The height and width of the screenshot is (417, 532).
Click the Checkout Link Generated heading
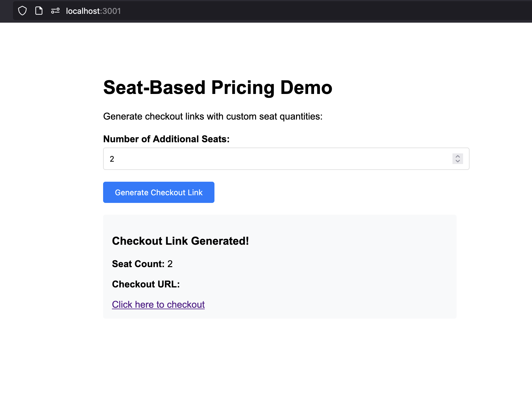tap(180, 241)
